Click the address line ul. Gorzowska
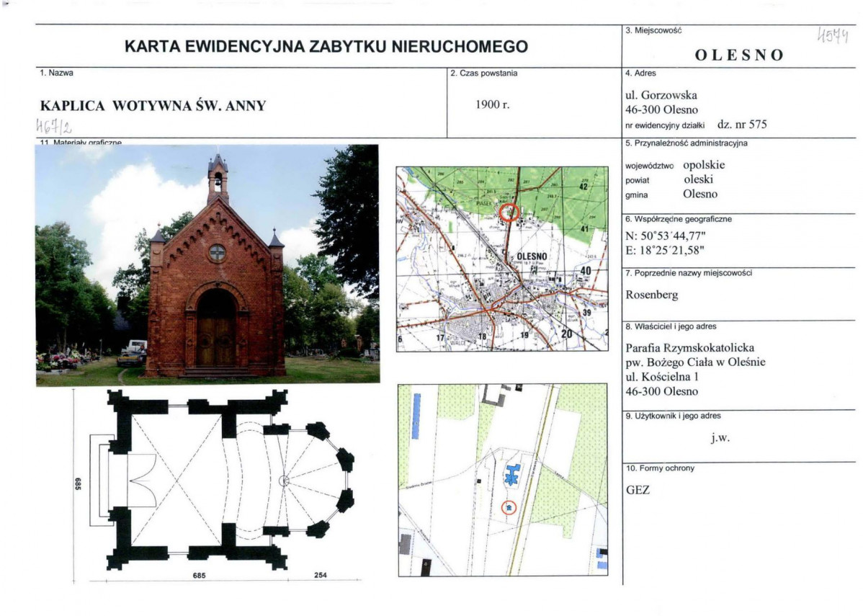Viewport: 863px width, 616px height. (661, 94)
